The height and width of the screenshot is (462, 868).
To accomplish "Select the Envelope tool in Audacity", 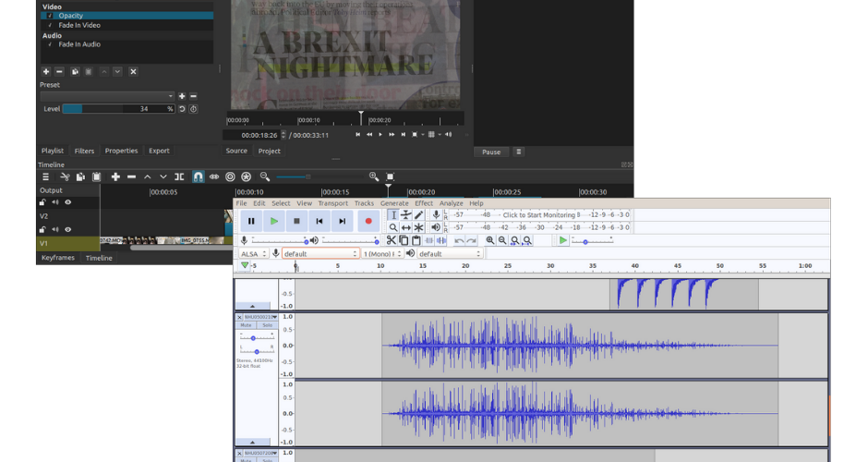I will tap(406, 215).
